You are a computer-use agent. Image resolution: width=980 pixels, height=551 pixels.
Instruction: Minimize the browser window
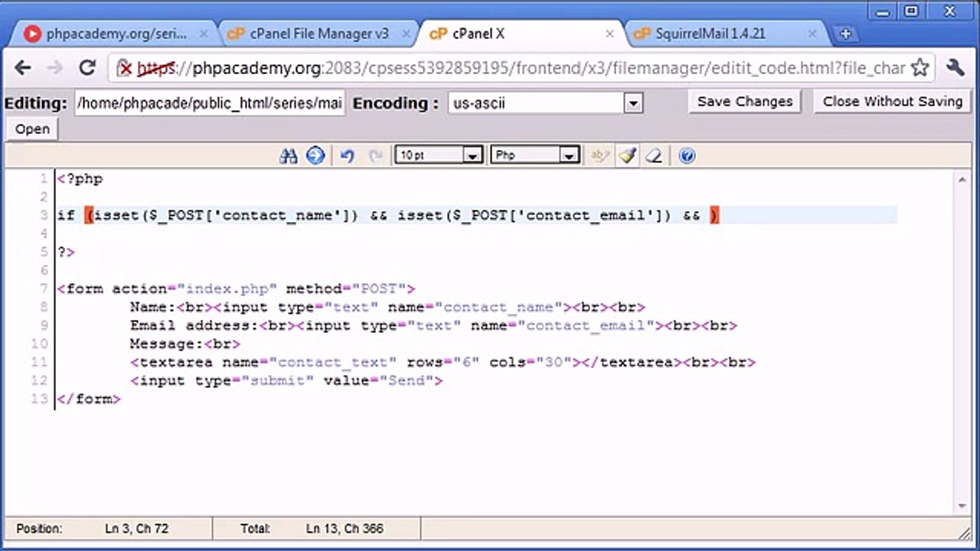click(x=882, y=10)
